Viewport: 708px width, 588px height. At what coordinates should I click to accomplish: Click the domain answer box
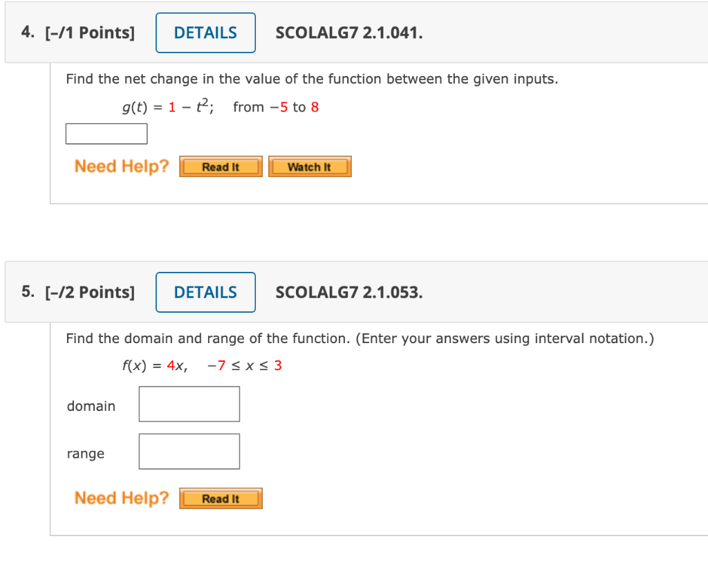[x=189, y=403]
